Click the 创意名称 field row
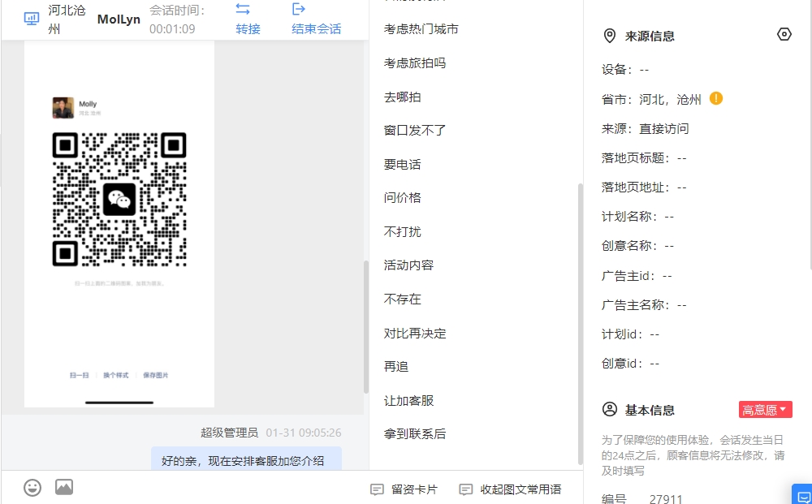Screen dimensions: 812x504 637,246
